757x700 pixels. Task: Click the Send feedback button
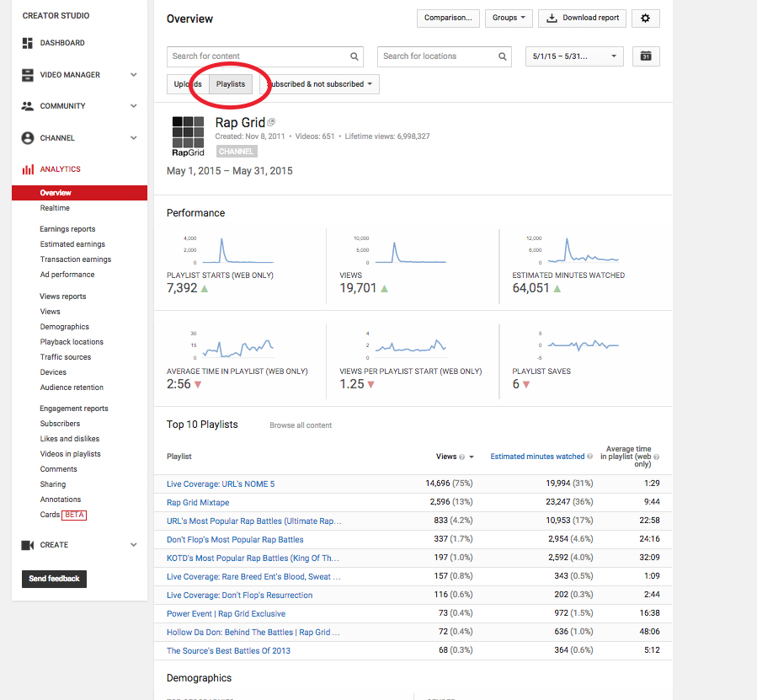[x=54, y=580]
